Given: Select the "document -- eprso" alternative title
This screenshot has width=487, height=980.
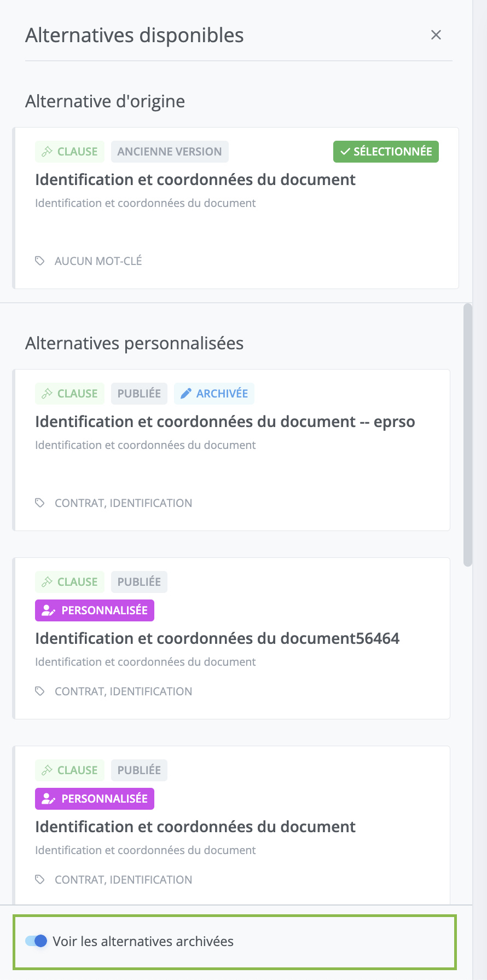Looking at the screenshot, I should click(225, 422).
